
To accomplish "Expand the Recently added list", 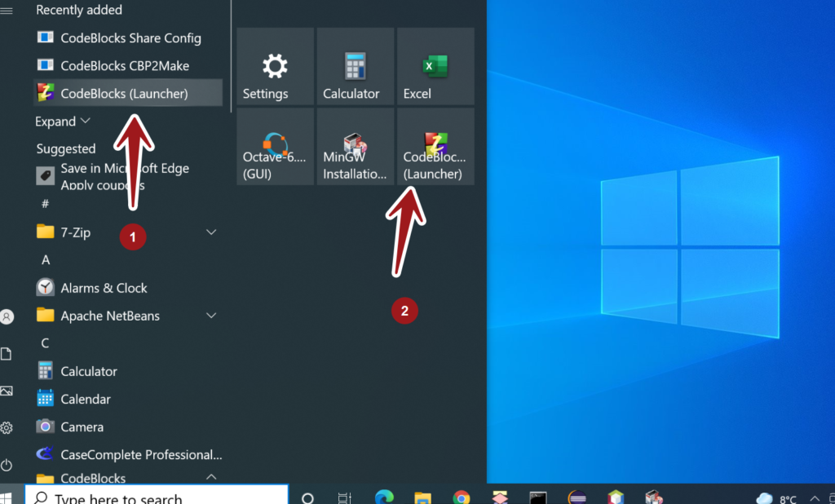I will [63, 122].
